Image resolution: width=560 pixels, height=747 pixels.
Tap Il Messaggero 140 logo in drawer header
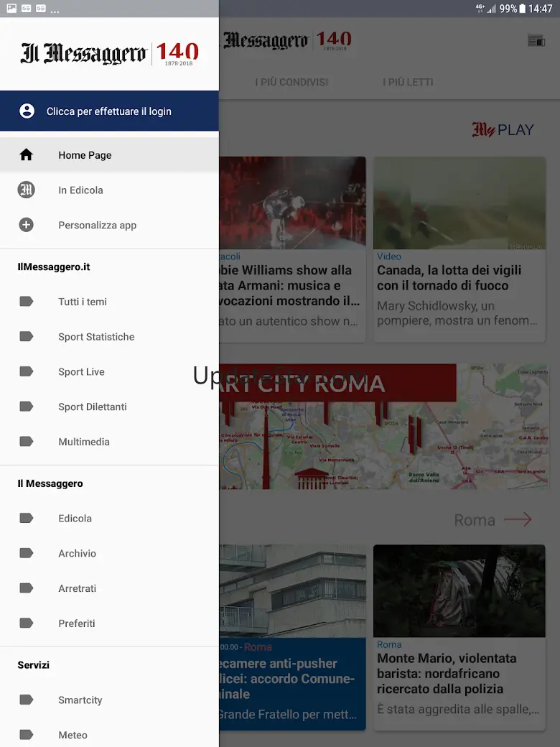(x=110, y=53)
